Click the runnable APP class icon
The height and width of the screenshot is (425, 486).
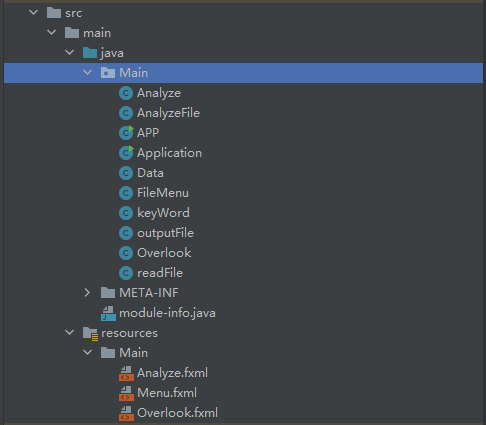126,133
